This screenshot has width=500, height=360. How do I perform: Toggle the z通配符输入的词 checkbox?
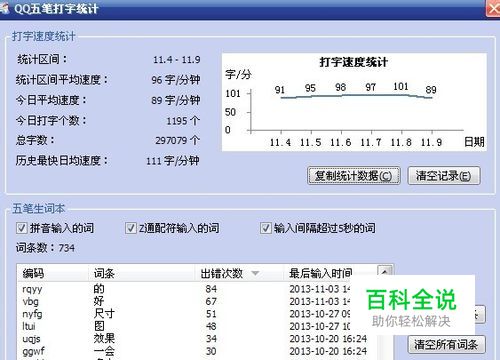[x=130, y=228]
